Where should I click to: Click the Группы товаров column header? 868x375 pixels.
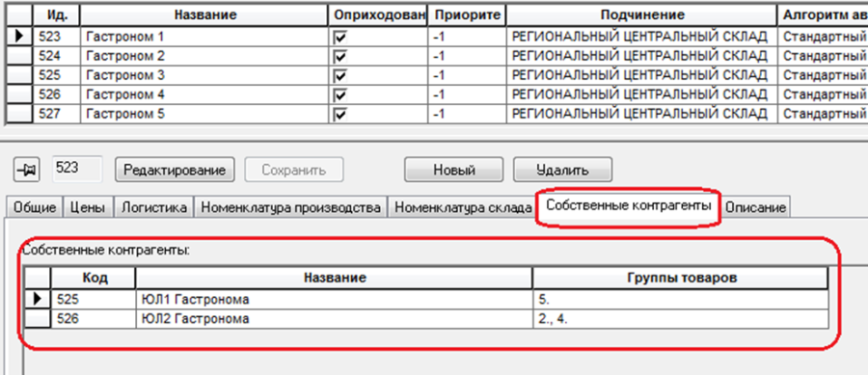click(x=681, y=278)
